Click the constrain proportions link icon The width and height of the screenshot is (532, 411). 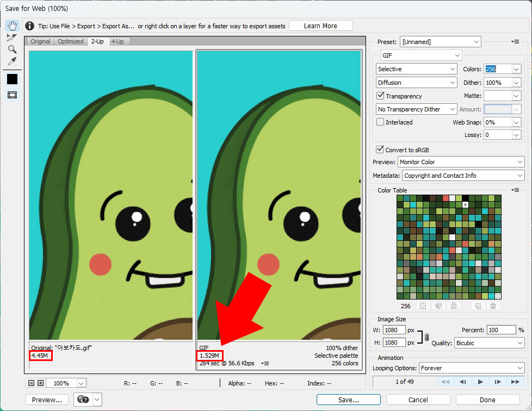tap(427, 337)
